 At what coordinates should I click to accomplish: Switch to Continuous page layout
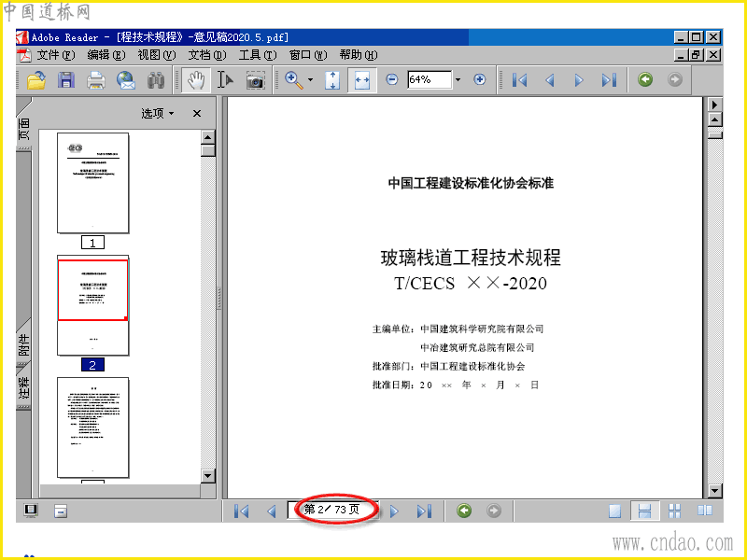click(x=644, y=511)
